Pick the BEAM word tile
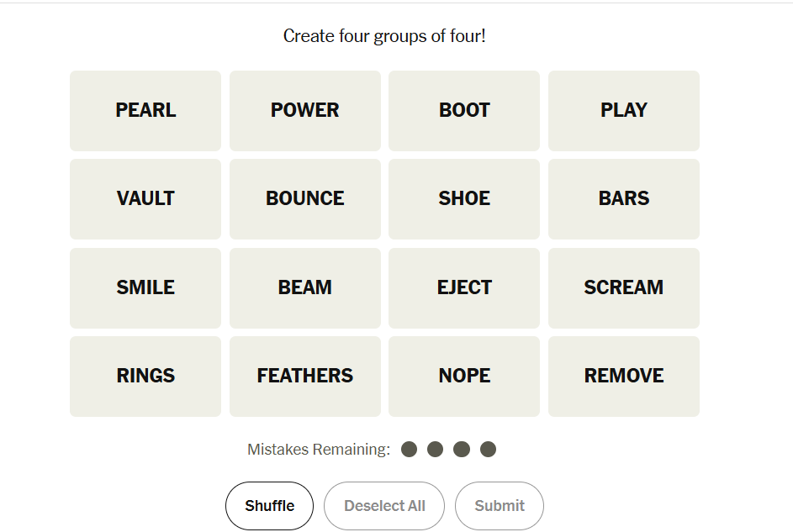793x532 pixels. pos(304,287)
